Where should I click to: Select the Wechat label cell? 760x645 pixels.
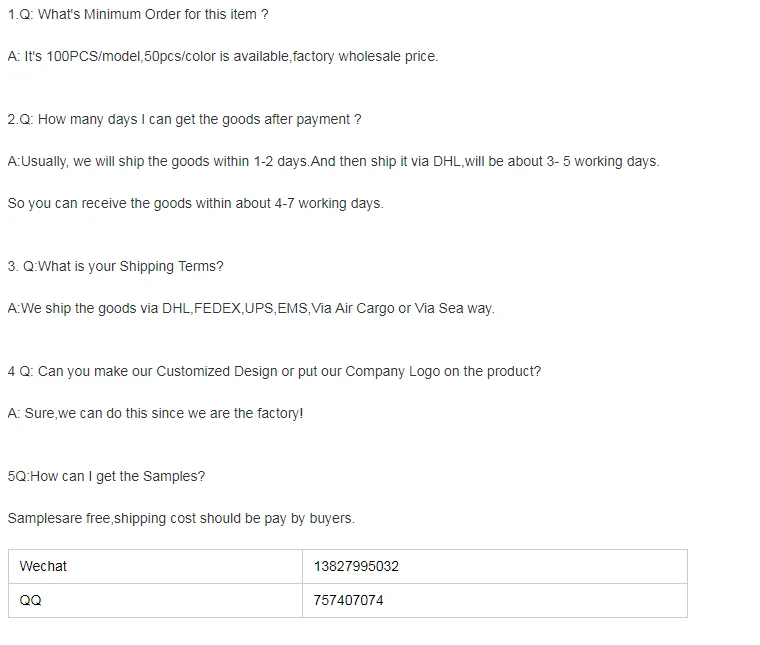pyautogui.click(x=155, y=566)
